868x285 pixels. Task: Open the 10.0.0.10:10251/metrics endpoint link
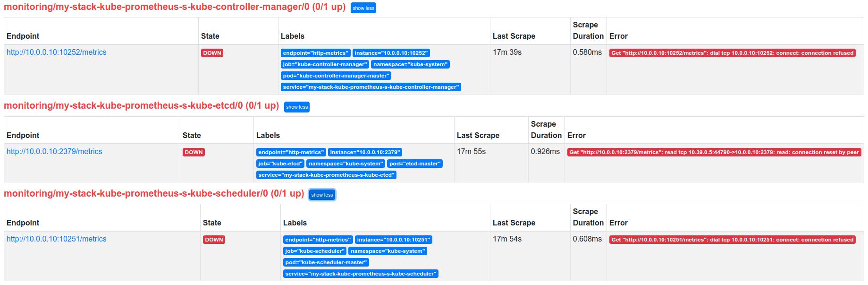[57, 239]
